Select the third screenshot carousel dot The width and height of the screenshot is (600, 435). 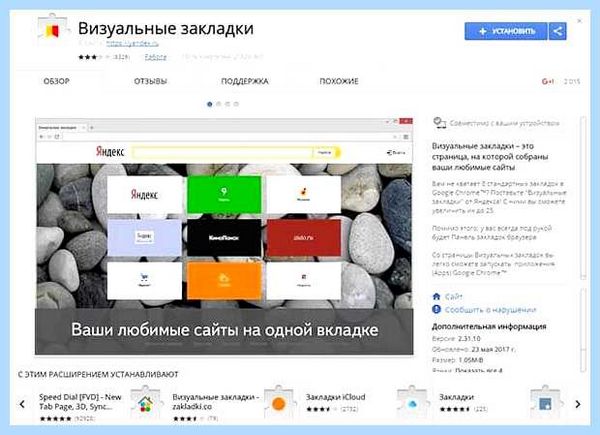tap(227, 104)
